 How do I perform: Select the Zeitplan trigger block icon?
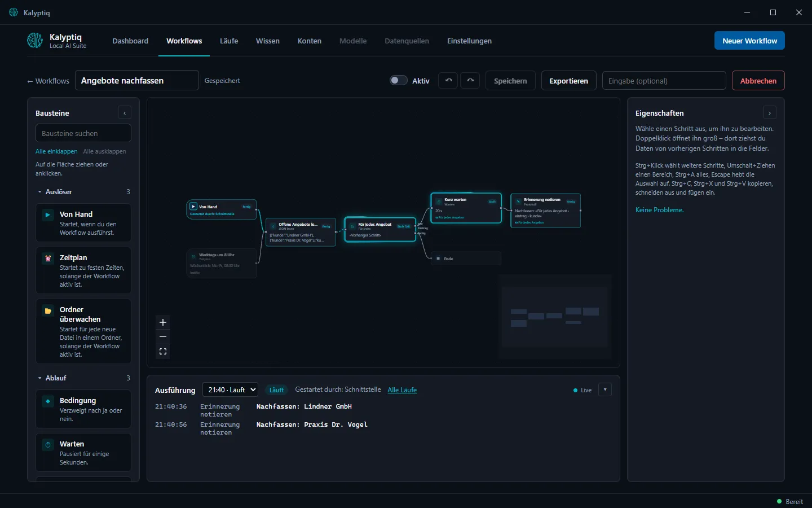(48, 259)
